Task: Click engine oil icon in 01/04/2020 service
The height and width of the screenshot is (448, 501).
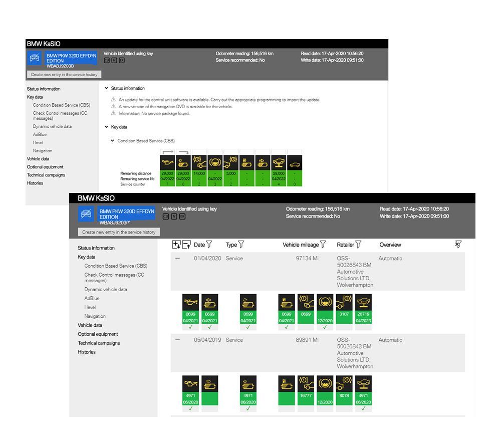Action: click(x=190, y=302)
